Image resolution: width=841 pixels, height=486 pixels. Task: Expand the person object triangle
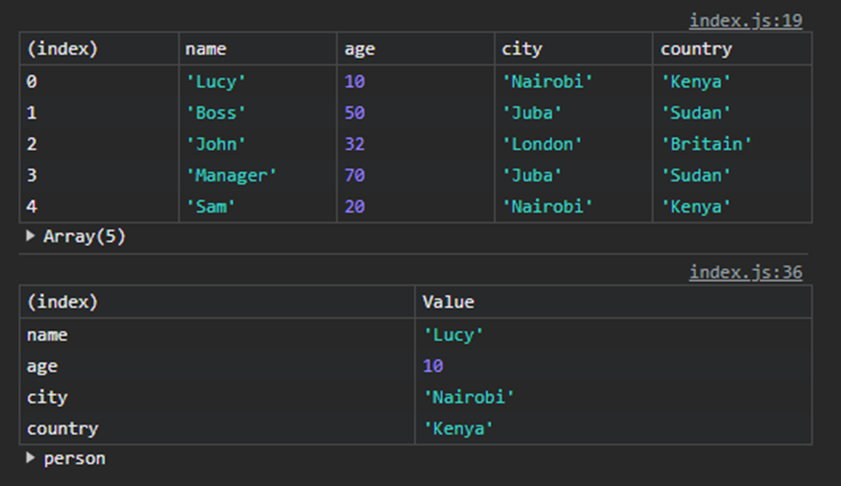[x=31, y=459]
